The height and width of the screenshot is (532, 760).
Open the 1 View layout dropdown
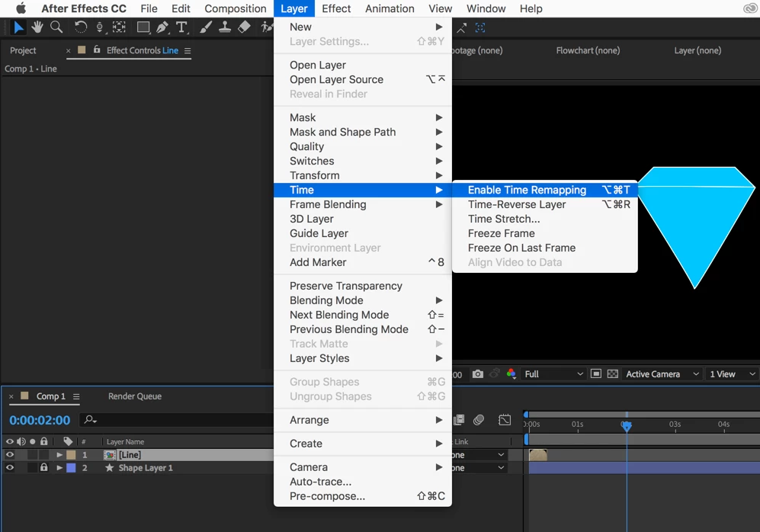click(x=733, y=374)
